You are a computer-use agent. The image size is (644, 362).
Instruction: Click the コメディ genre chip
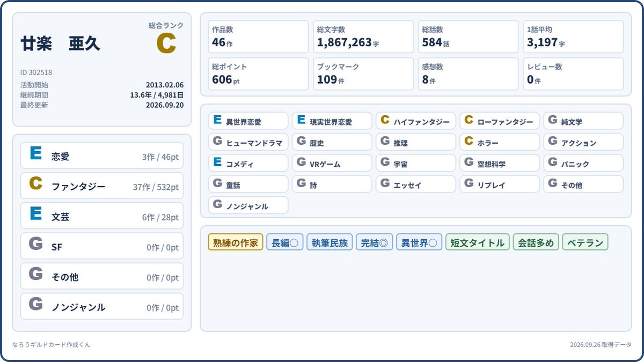point(248,163)
